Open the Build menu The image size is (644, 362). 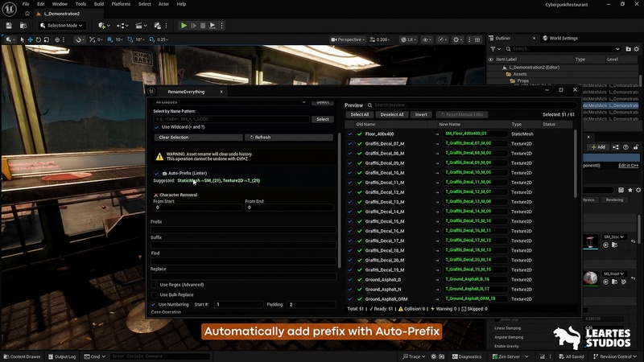(99, 4)
